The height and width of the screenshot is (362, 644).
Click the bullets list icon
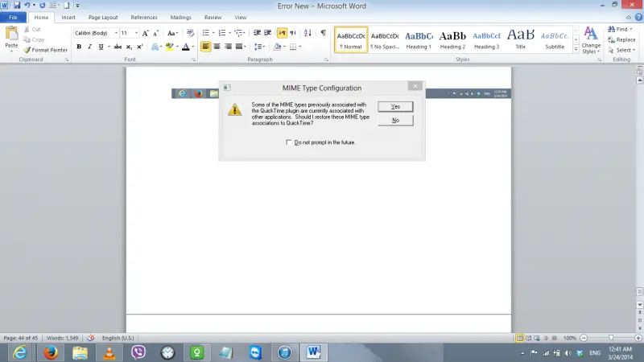pos(205,33)
